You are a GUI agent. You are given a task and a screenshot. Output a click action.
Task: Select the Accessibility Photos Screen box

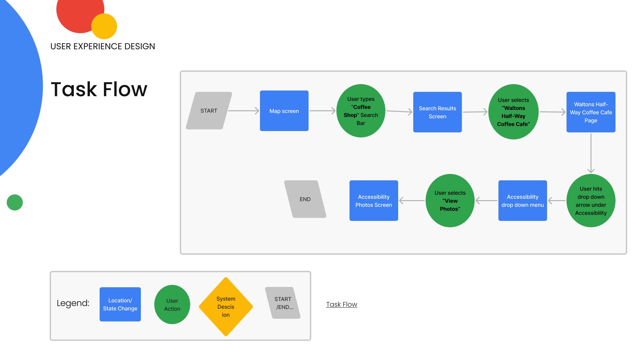(x=374, y=200)
